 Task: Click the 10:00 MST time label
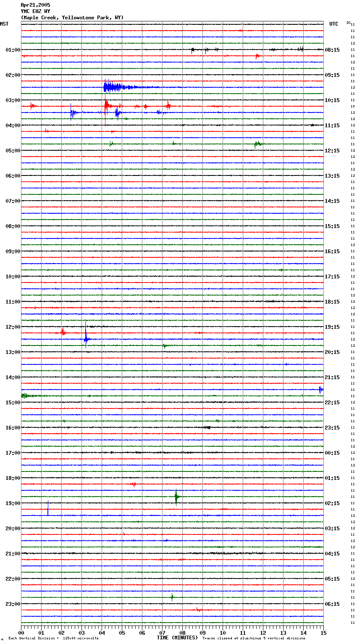13,277
